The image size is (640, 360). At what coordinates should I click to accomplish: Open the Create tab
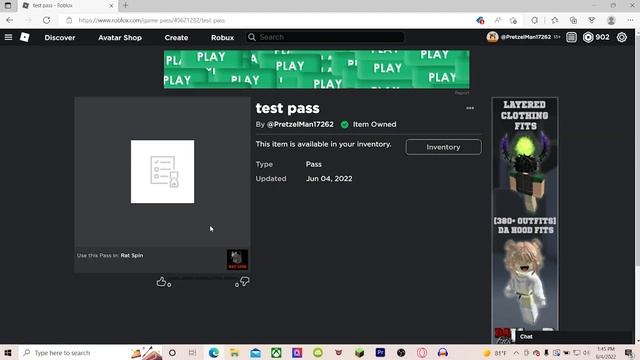click(176, 38)
